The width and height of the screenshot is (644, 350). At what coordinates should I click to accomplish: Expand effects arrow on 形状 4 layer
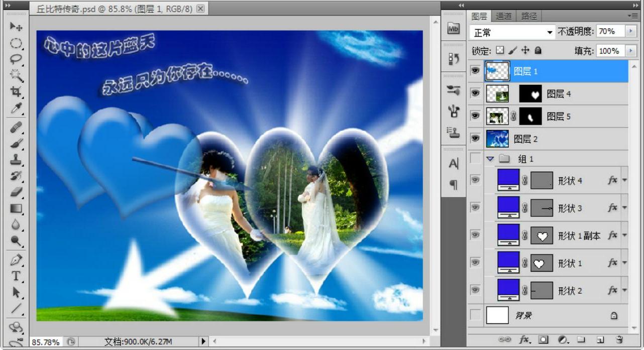(624, 180)
